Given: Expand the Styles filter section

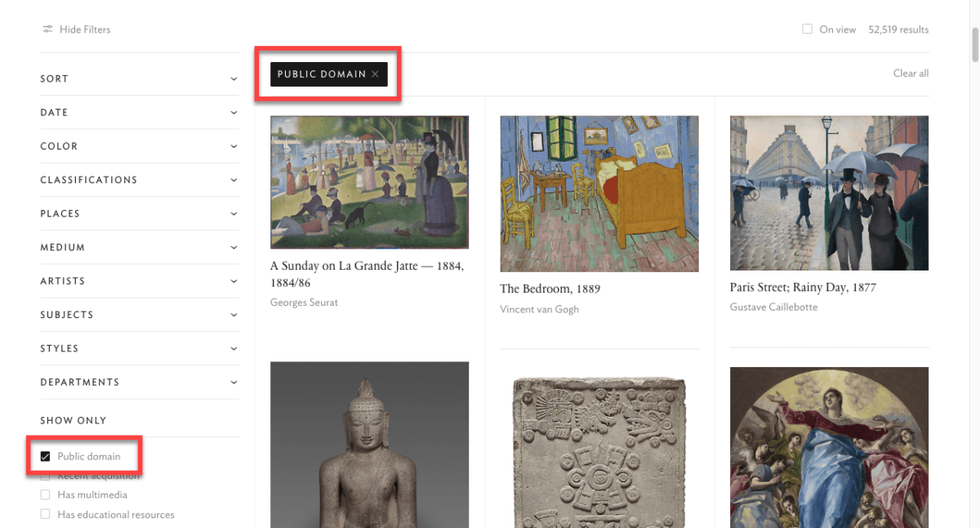Looking at the screenshot, I should [x=140, y=348].
